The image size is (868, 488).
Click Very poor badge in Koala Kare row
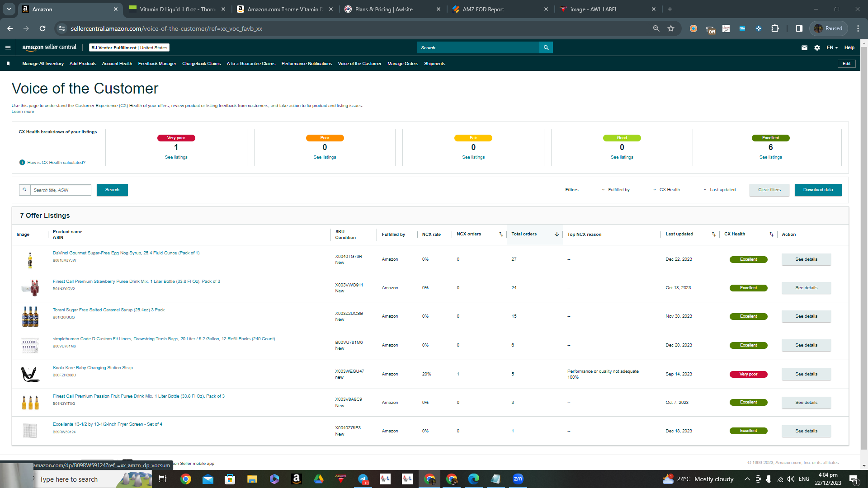pyautogui.click(x=748, y=374)
